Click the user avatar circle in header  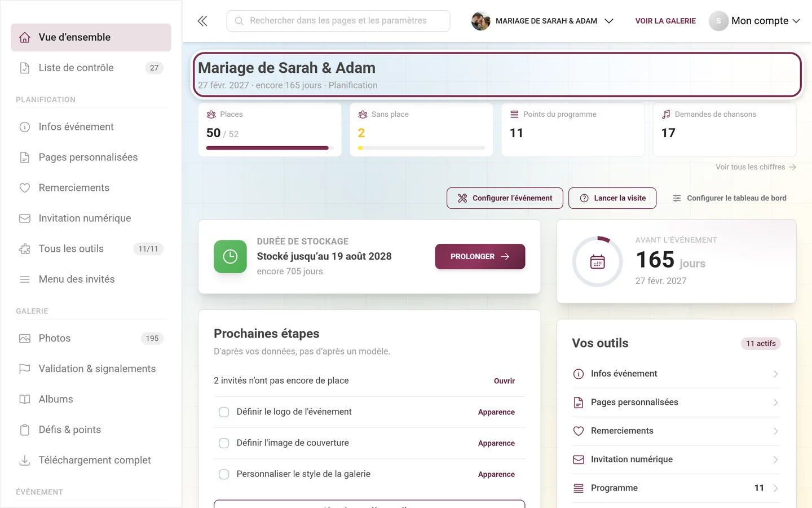(718, 21)
